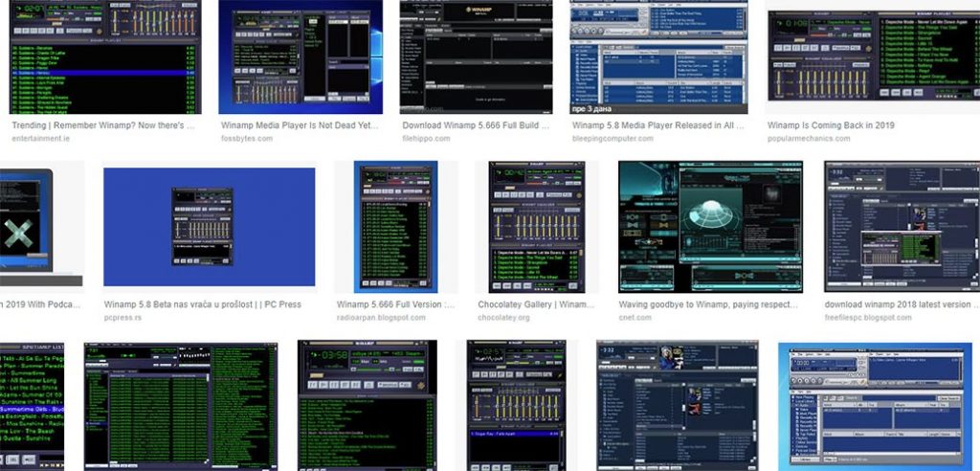Click 'Winamp 5.666 Full Version' title link
The image size is (980, 471).
pos(395,304)
